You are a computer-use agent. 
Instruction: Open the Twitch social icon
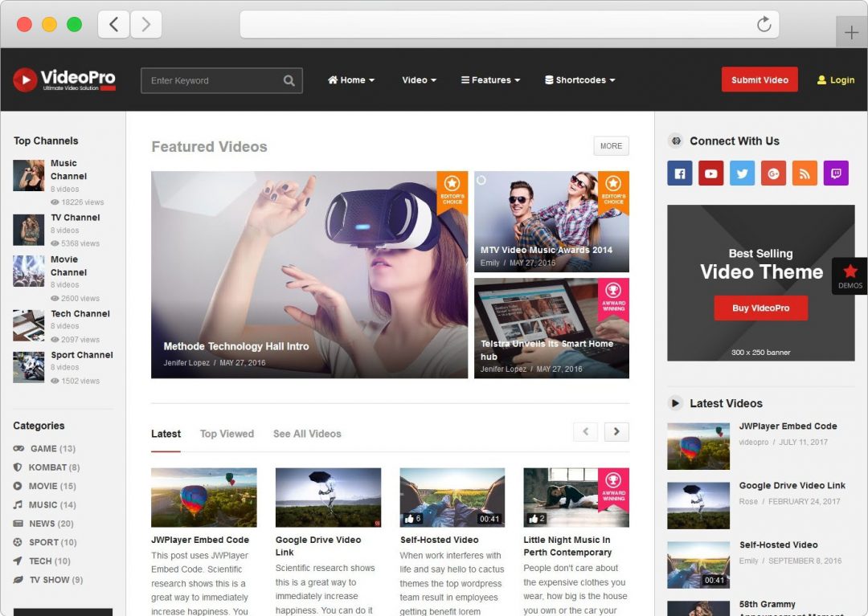pyautogui.click(x=836, y=173)
